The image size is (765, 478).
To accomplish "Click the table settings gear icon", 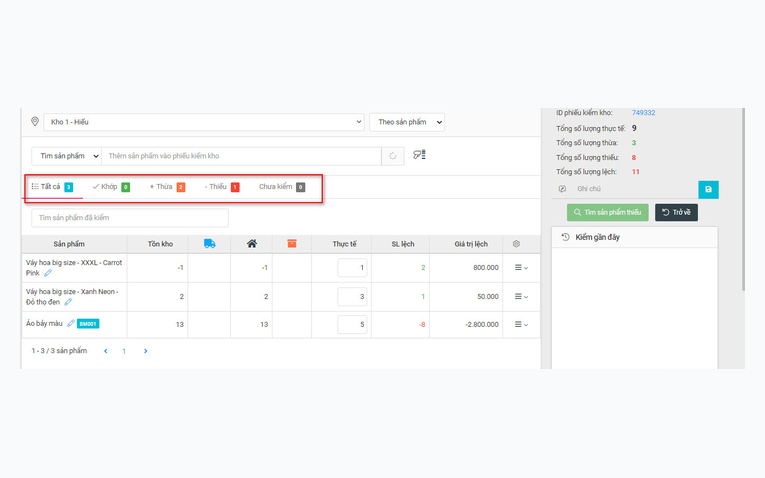I will [516, 244].
